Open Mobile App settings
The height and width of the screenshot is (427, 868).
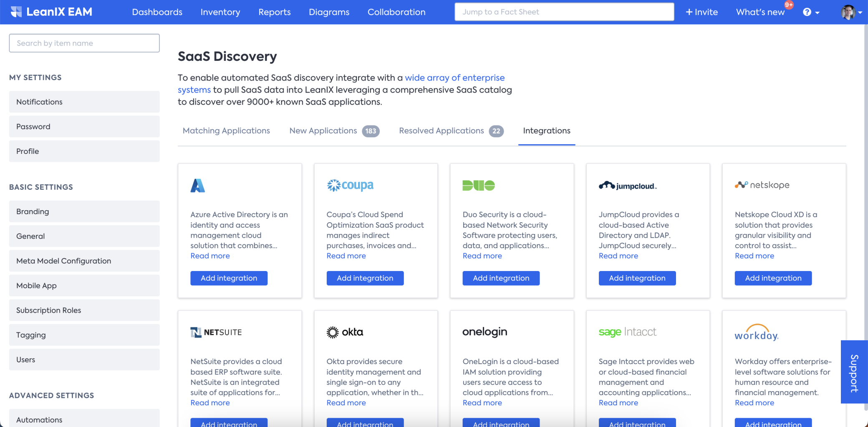coord(84,285)
